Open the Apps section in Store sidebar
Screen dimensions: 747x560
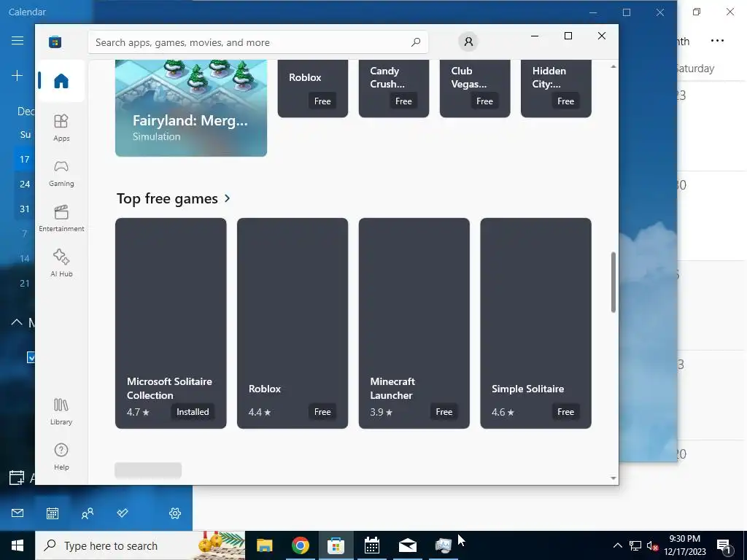pyautogui.click(x=61, y=128)
